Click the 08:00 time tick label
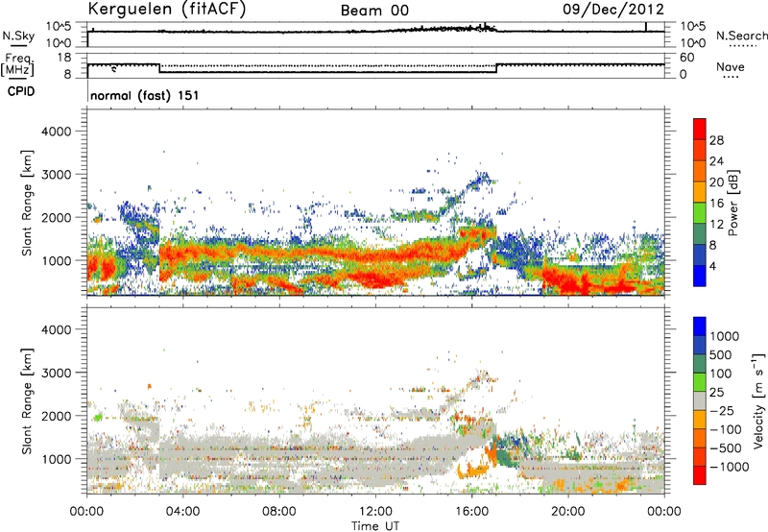768x532 pixels. pos(279,512)
